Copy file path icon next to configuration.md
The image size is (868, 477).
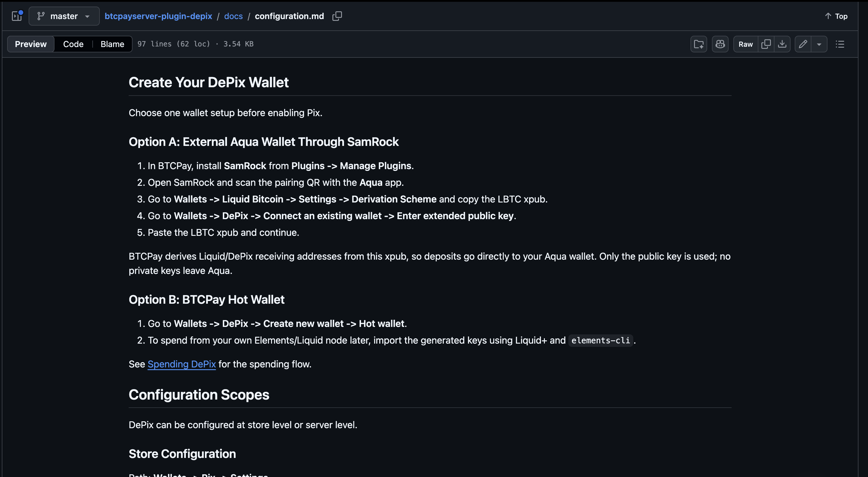point(337,16)
